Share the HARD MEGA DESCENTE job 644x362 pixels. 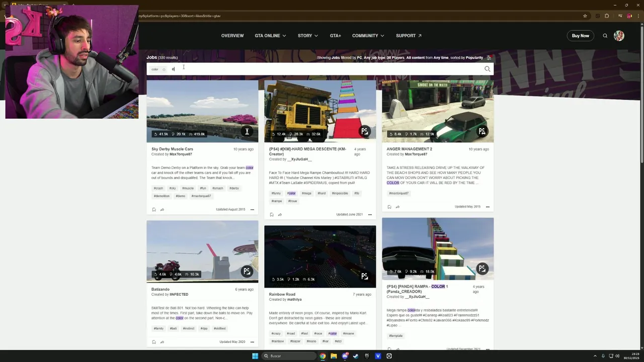tap(280, 215)
